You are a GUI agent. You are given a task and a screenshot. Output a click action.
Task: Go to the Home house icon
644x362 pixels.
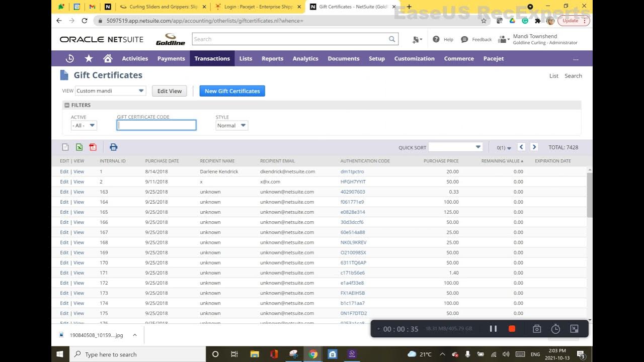point(108,58)
